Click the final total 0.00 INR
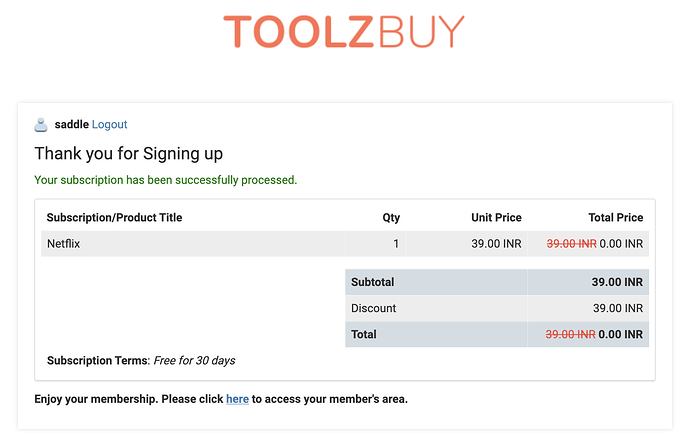The height and width of the screenshot is (438, 690). (620, 335)
